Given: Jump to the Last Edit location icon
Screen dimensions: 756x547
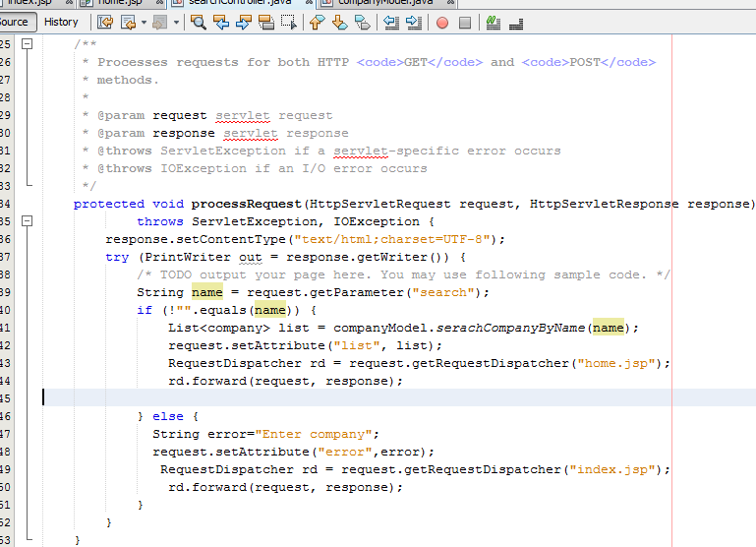Looking at the screenshot, I should coord(105,23).
